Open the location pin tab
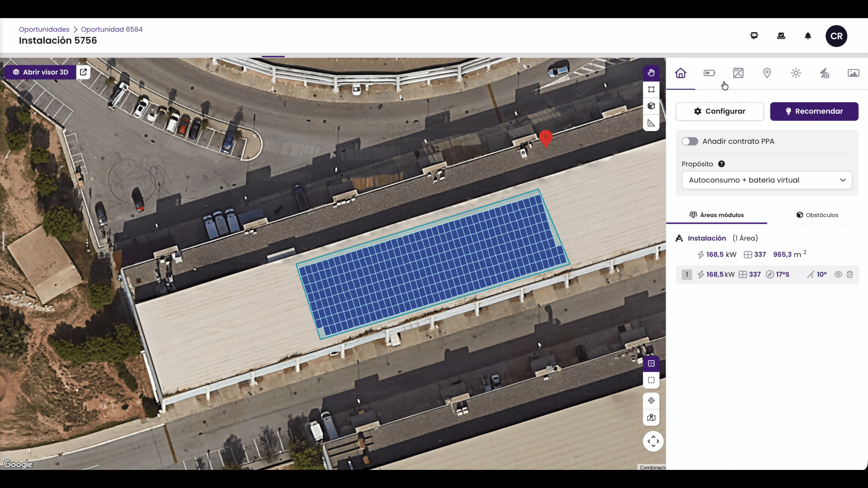868x488 pixels. click(767, 73)
